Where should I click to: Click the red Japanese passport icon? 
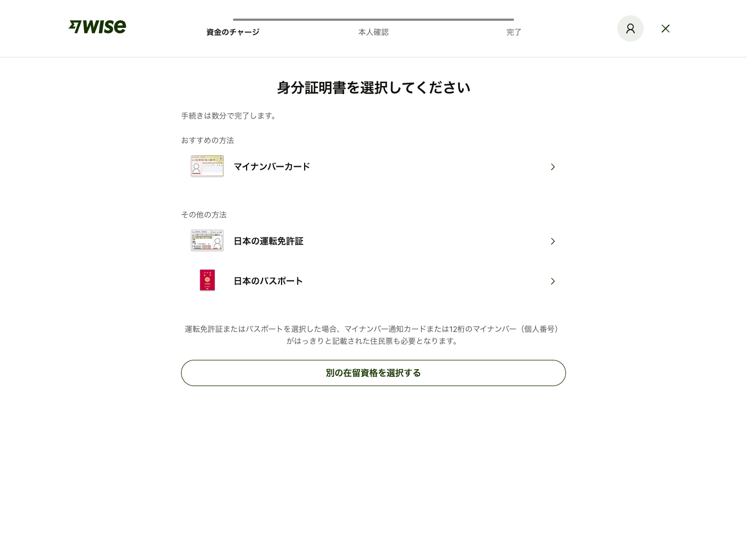tap(207, 281)
